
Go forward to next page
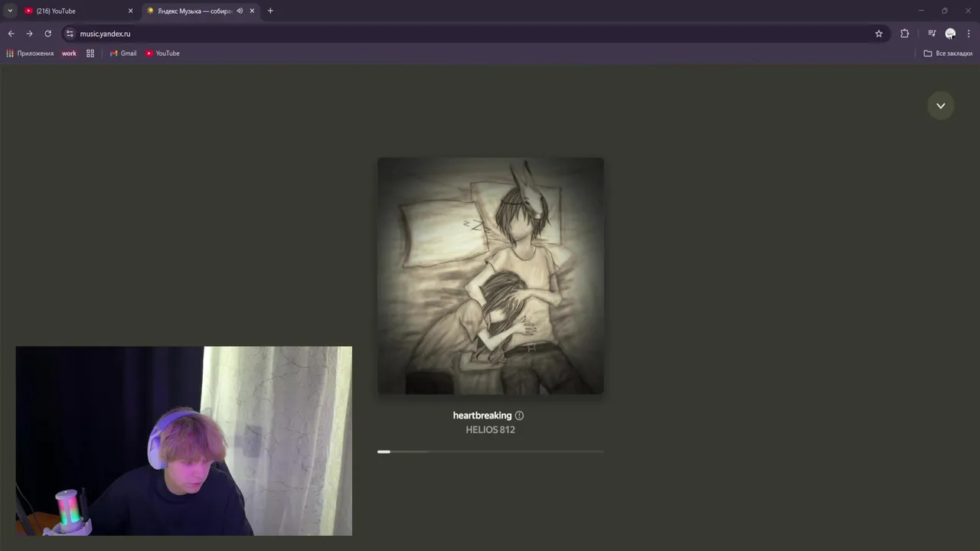tap(29, 34)
